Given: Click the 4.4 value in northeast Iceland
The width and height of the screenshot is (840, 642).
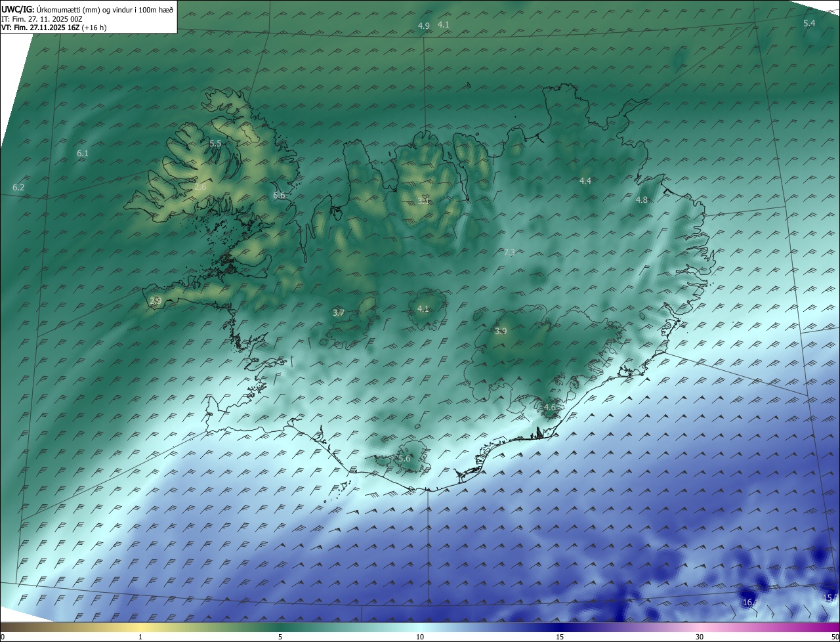Looking at the screenshot, I should click(585, 181).
